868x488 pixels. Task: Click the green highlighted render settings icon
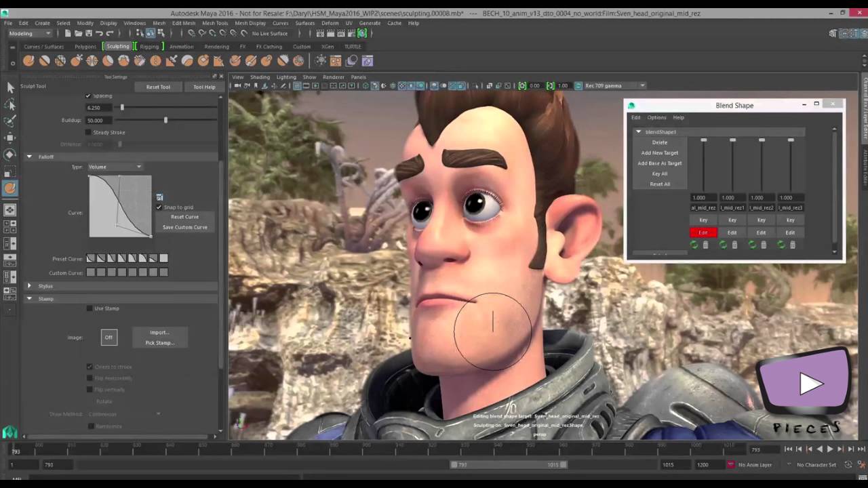coord(362,33)
